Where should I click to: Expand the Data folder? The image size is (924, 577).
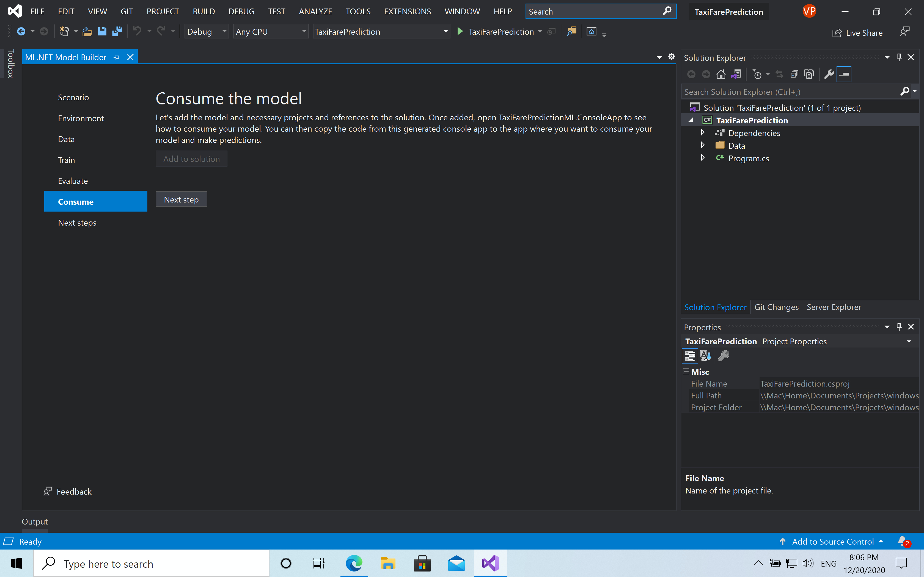(703, 145)
